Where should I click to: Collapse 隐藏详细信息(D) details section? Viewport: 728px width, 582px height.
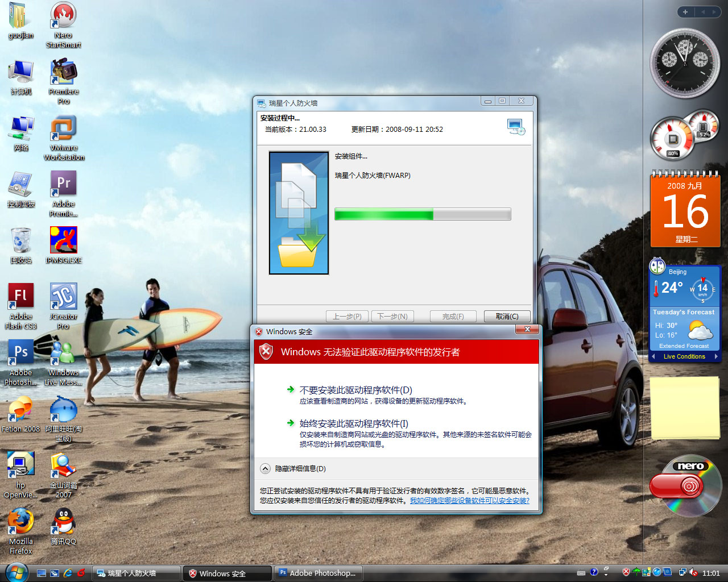click(293, 469)
